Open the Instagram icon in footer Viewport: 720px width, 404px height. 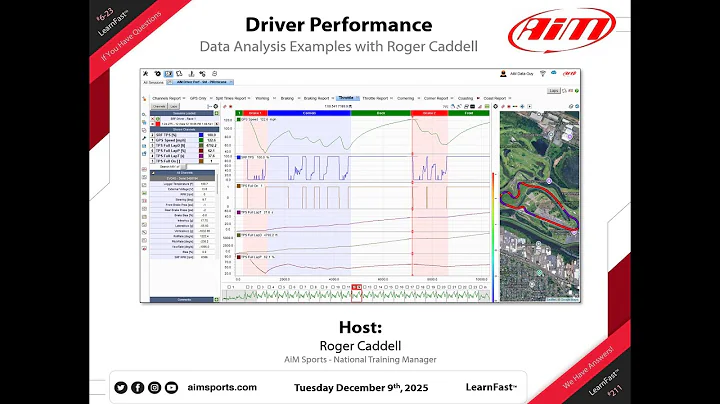click(154, 387)
